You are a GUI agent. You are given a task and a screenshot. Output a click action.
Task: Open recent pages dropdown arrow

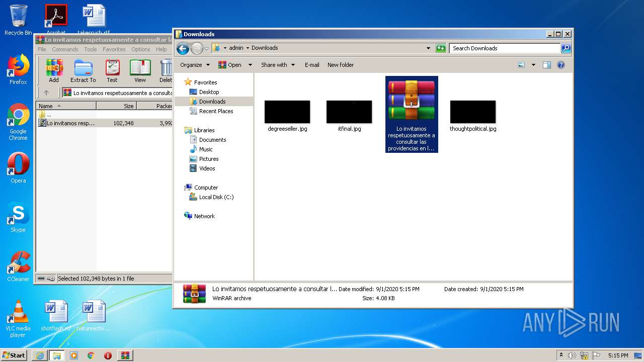pos(206,49)
